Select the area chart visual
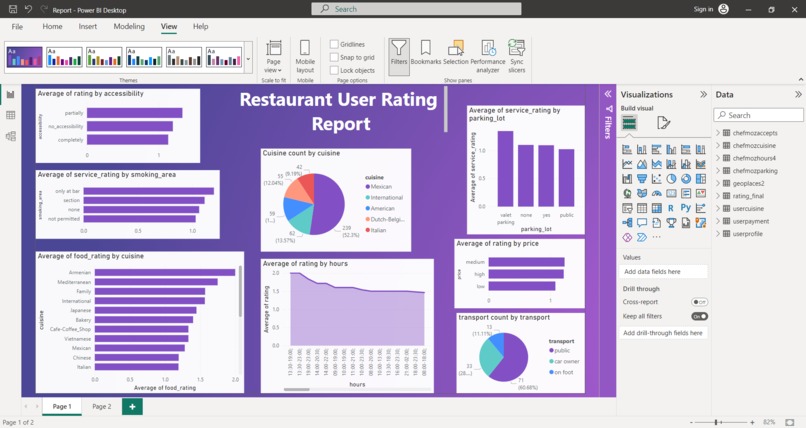The image size is (806, 428). tap(642, 164)
